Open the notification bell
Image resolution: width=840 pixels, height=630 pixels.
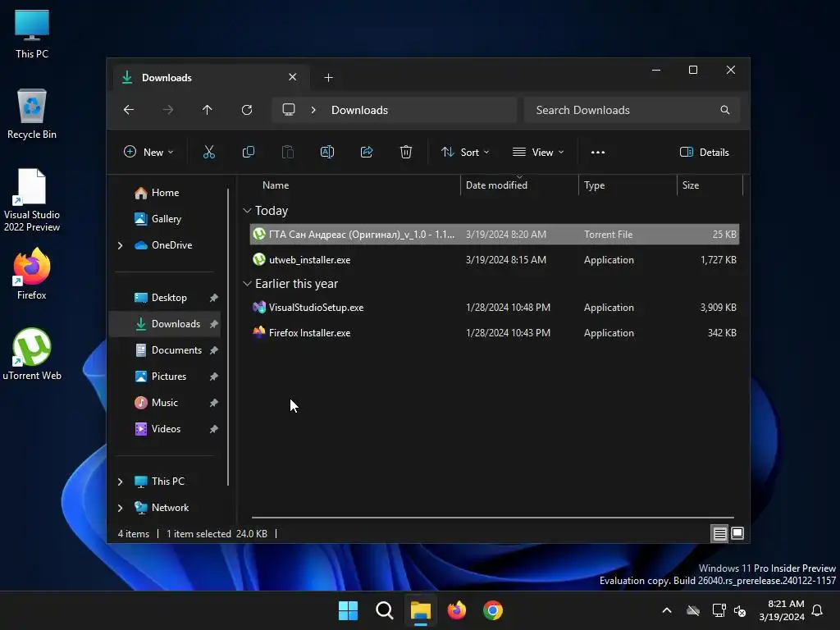click(817, 610)
